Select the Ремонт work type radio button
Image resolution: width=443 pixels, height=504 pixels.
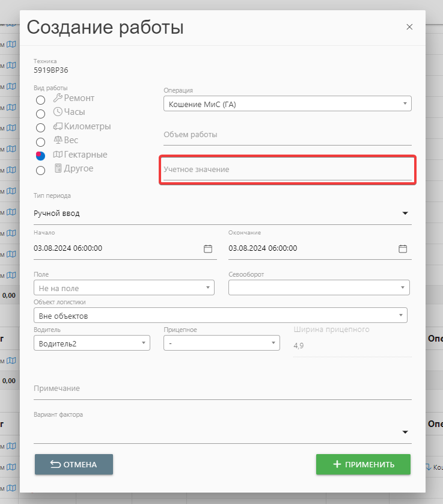41,99
